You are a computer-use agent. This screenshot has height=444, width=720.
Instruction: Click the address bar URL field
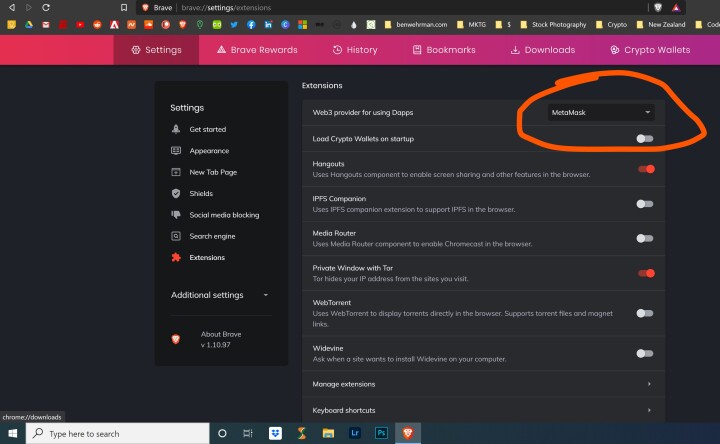click(x=390, y=8)
